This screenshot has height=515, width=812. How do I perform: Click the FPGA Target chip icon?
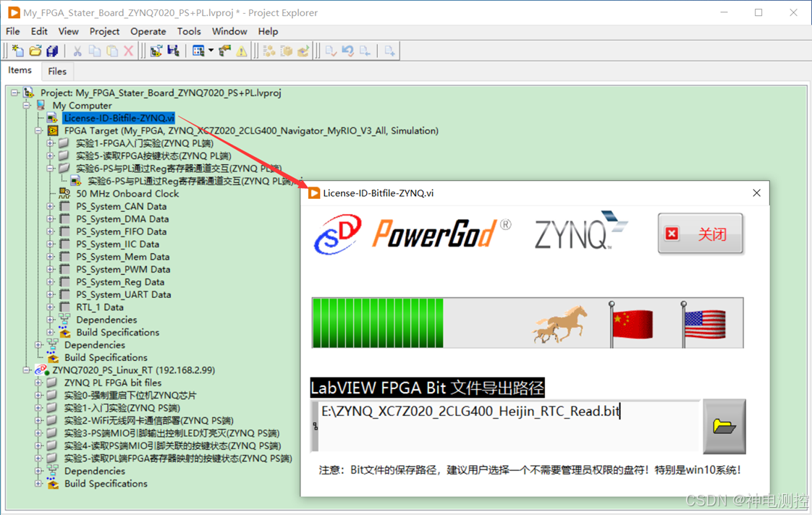(x=52, y=130)
